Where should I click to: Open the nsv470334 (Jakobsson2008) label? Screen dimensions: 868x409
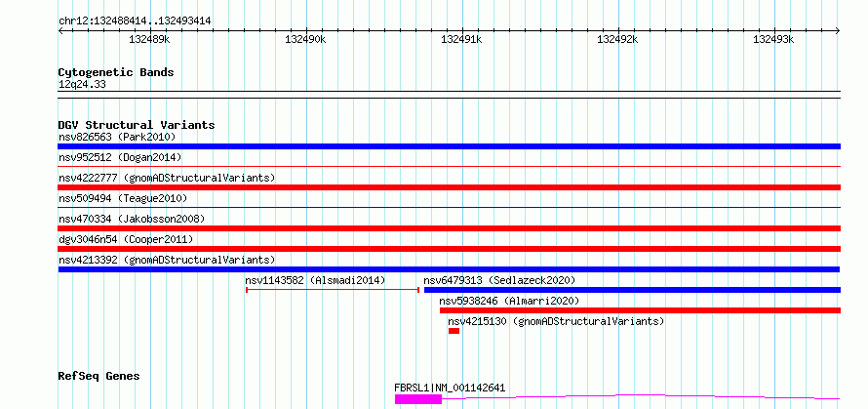[x=132, y=219]
